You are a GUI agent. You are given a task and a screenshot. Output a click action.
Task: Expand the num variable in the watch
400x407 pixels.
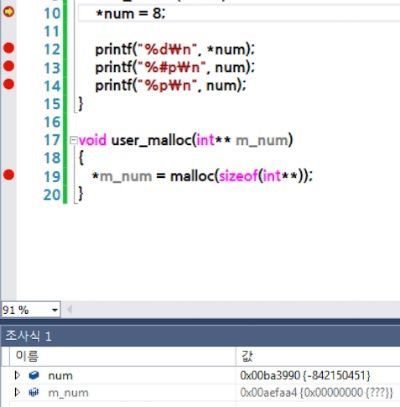pos(17,375)
